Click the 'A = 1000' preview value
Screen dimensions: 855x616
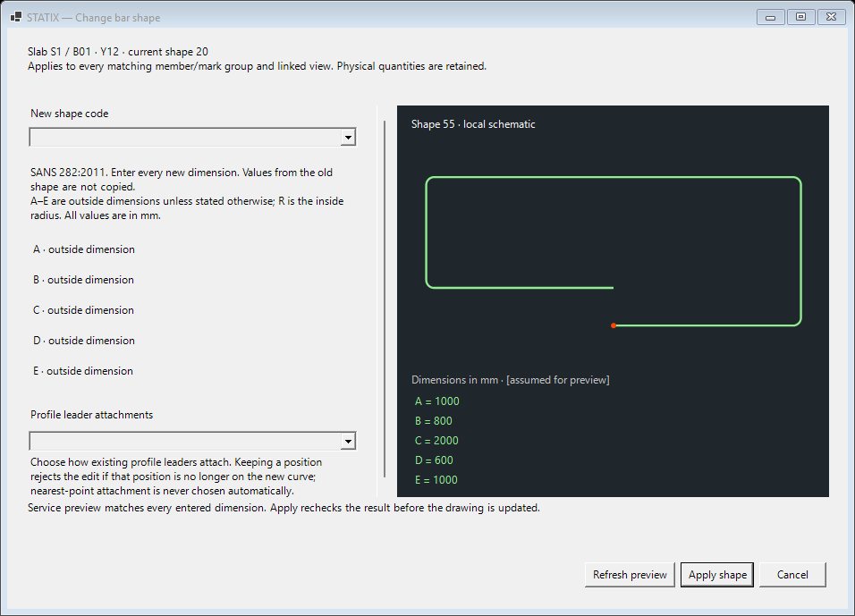[x=436, y=401]
